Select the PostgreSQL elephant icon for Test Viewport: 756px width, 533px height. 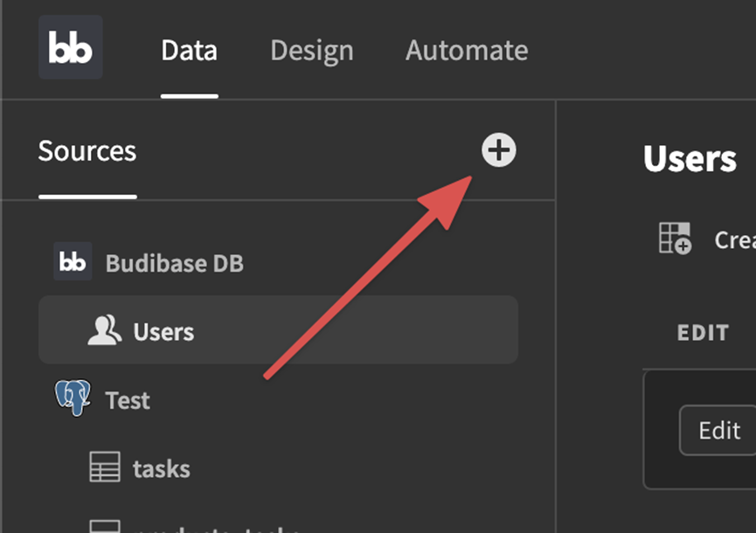[73, 399]
